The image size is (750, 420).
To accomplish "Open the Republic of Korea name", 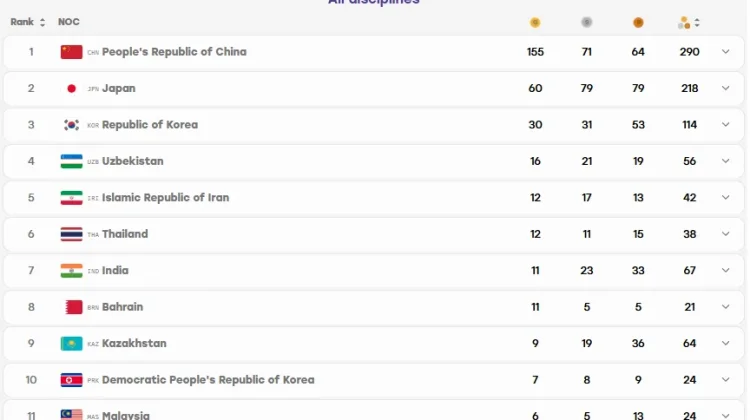I will click(150, 125).
